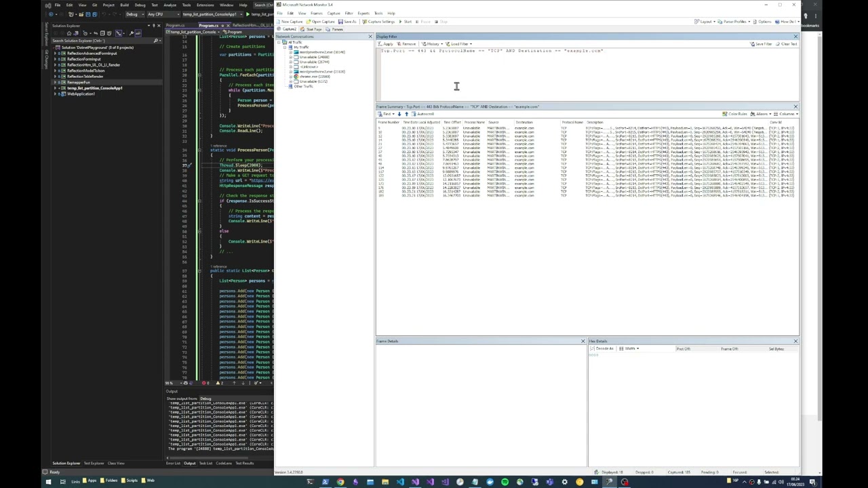Screen dimensions: 868x488
Task: Open the Columns dropdown in Frame Summary
Action: point(786,114)
